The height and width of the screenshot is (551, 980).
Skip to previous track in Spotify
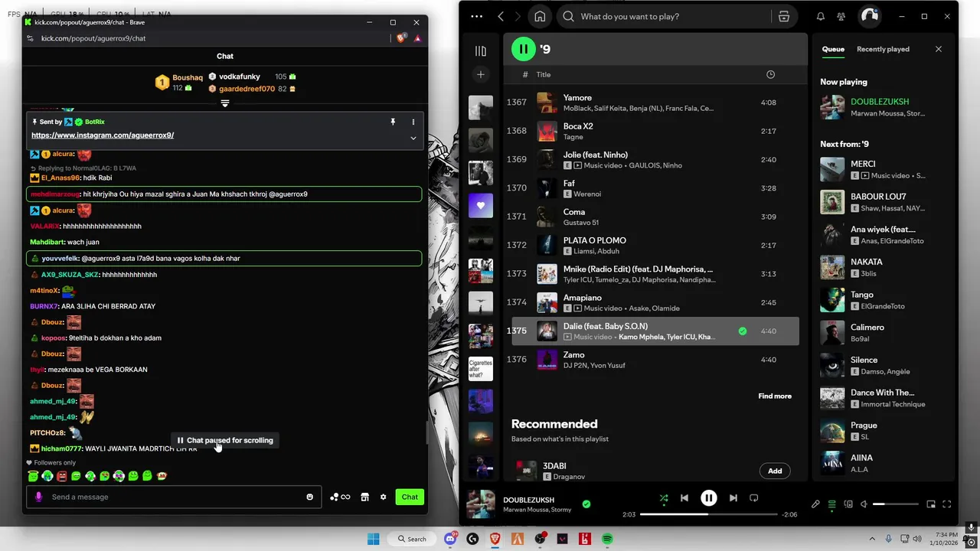click(684, 498)
